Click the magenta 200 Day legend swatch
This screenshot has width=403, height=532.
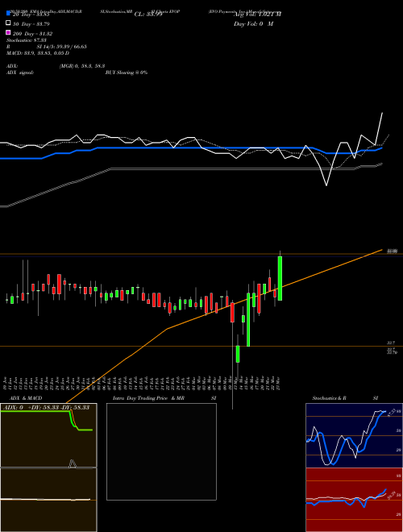[8, 32]
